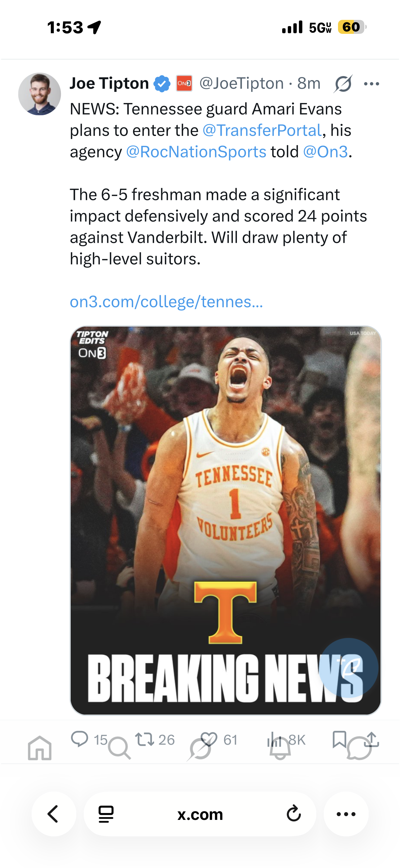
Task: Tap the x.com address bar
Action: (x=200, y=814)
